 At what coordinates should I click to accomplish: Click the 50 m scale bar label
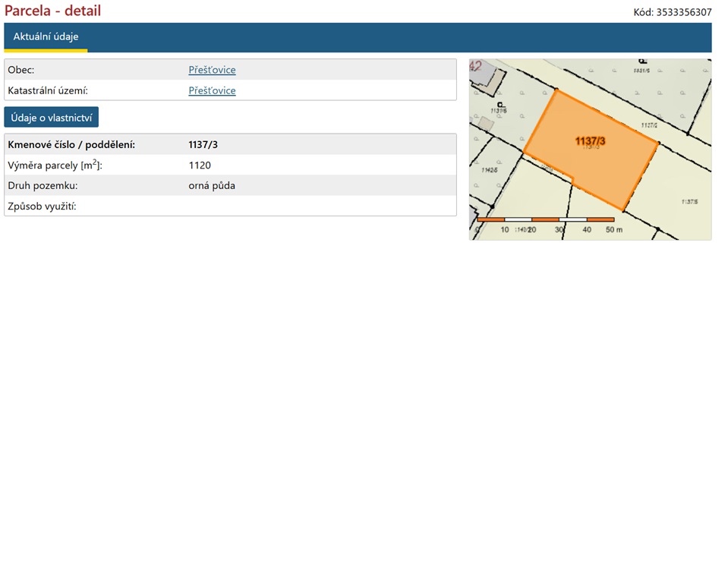click(x=614, y=229)
